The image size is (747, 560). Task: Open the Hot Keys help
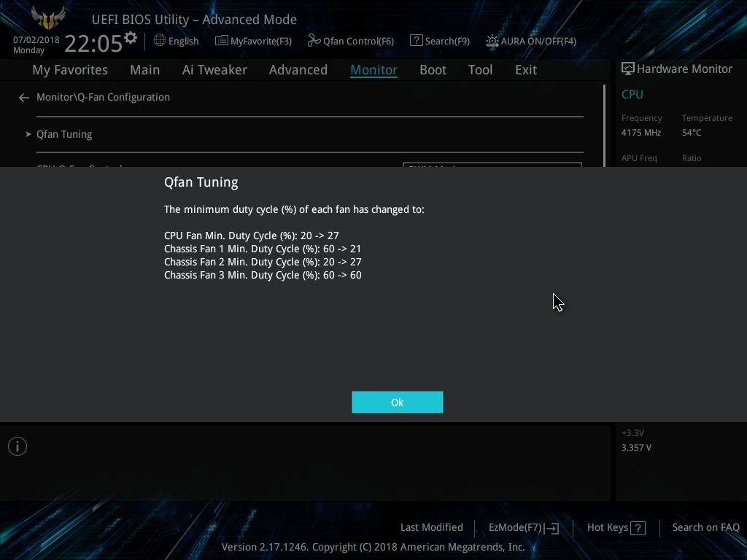[x=608, y=528]
